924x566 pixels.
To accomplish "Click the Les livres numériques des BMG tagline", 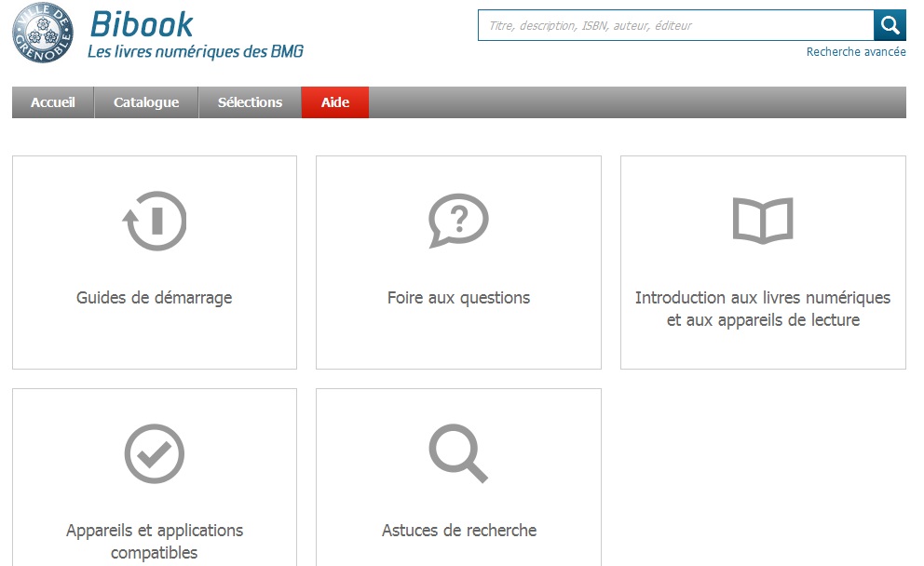I will 195,52.
